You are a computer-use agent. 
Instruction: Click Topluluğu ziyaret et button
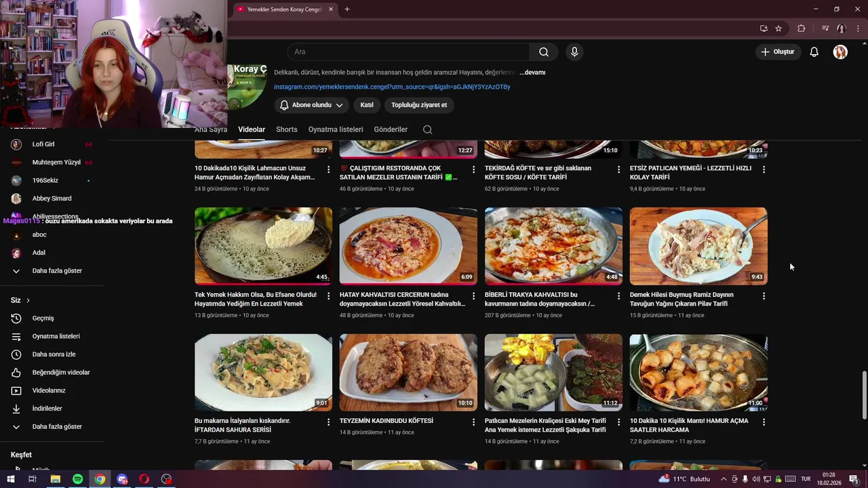[x=419, y=105]
